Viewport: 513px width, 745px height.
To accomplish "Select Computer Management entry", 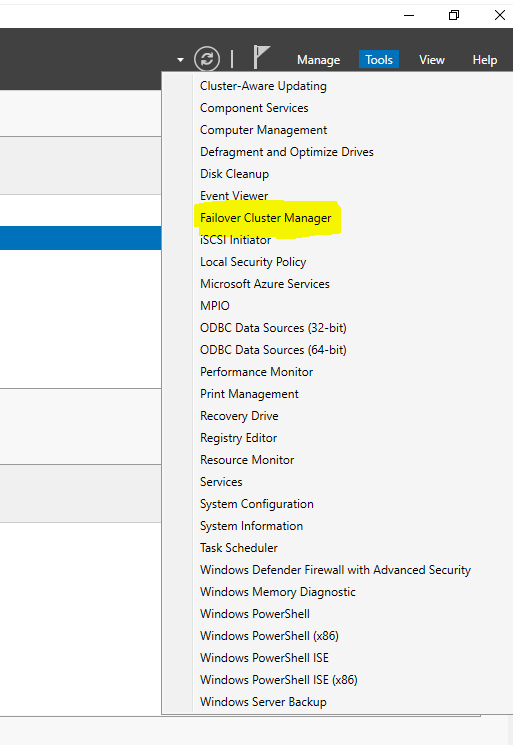I will point(264,130).
